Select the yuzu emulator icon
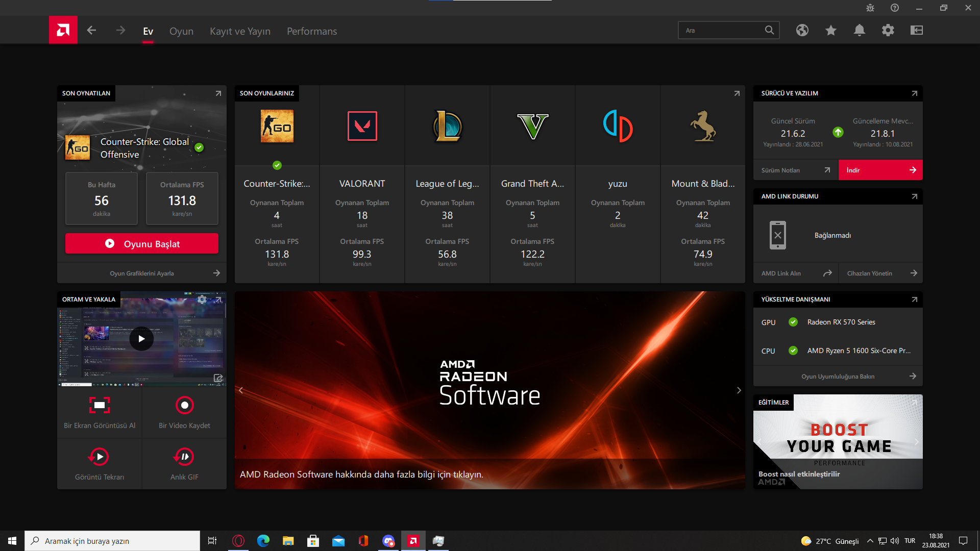The image size is (980, 551). click(618, 126)
